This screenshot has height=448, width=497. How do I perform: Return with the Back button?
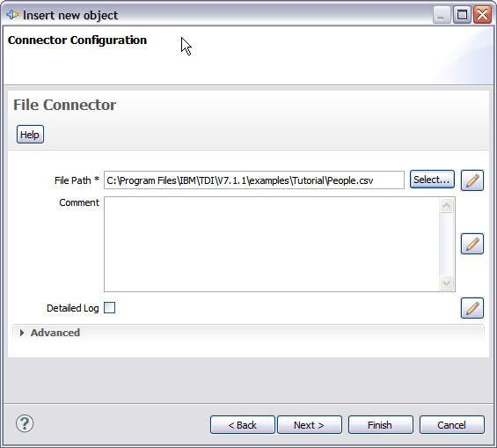click(243, 424)
